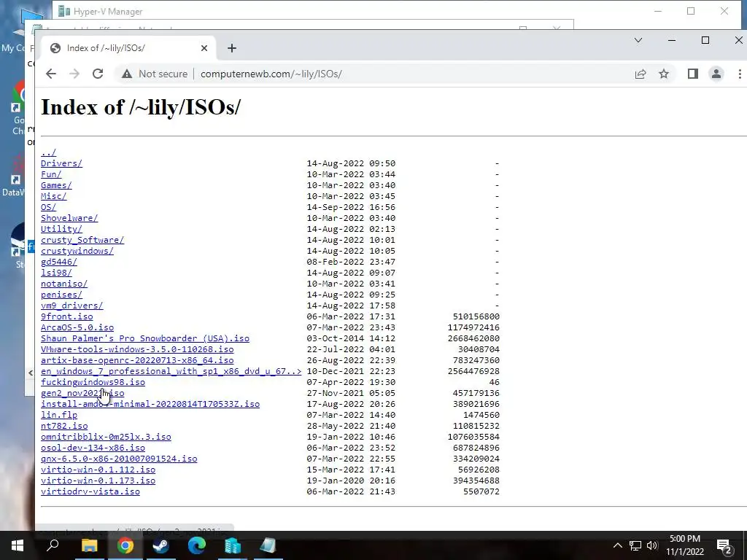Open a new browser tab
747x560 pixels.
point(231,48)
